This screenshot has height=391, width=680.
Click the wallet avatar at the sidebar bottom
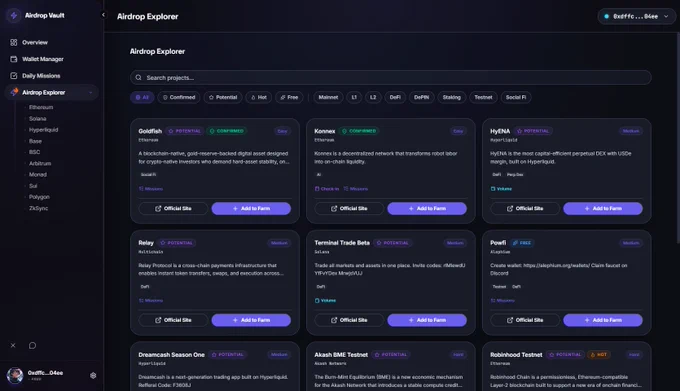15,375
